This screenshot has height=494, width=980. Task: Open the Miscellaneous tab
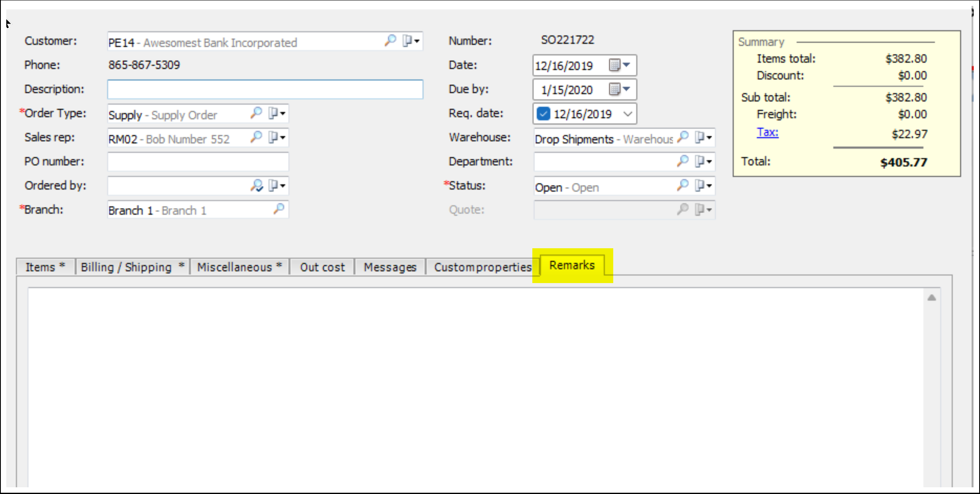point(239,267)
